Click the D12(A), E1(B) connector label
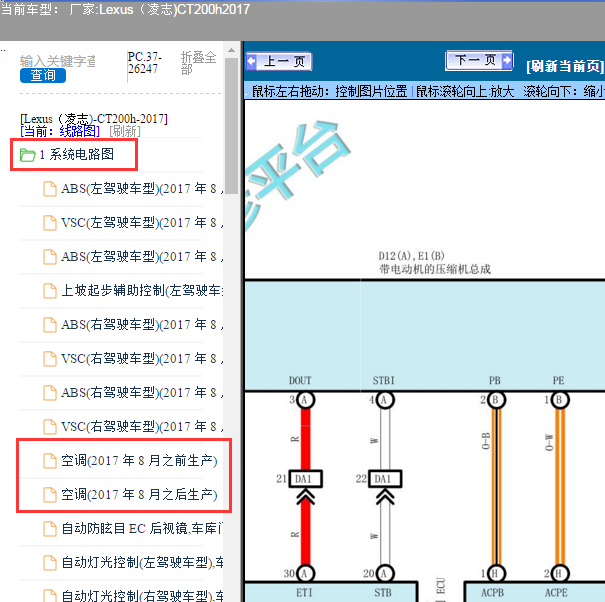 click(411, 256)
